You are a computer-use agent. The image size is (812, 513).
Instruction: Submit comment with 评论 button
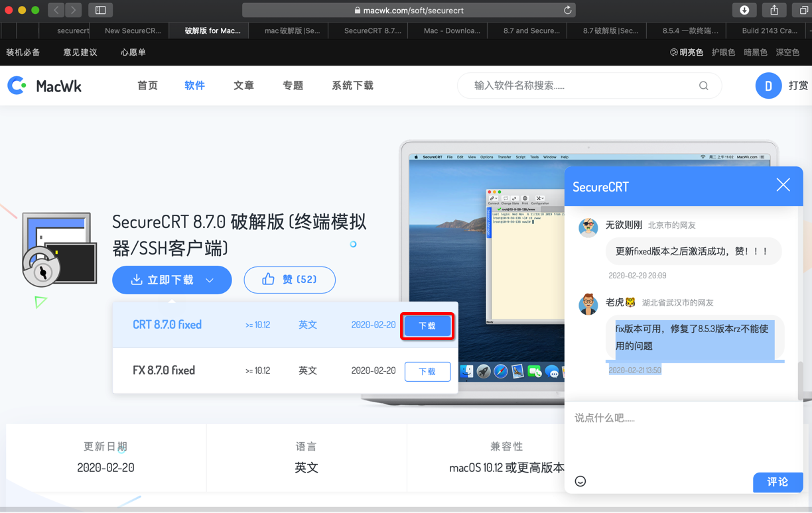coord(778,482)
